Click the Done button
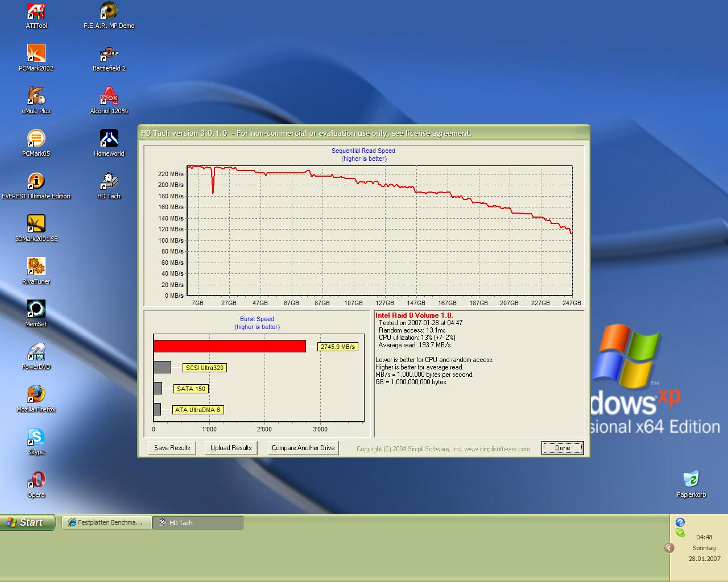This screenshot has width=728, height=582. (562, 448)
